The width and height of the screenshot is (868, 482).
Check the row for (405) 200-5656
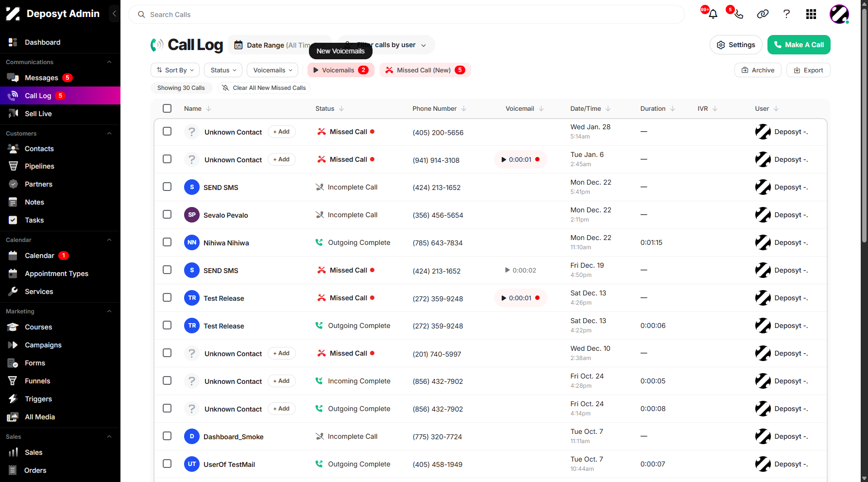pos(167,131)
